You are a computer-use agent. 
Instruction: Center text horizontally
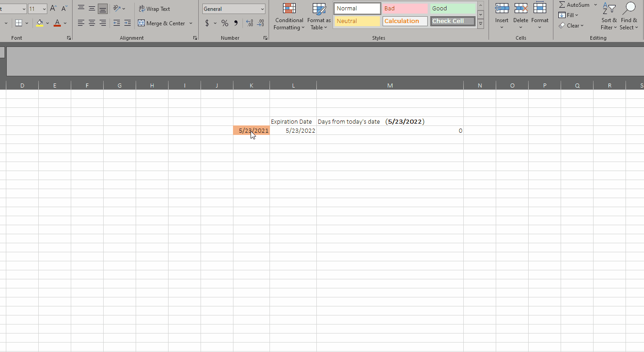point(92,23)
